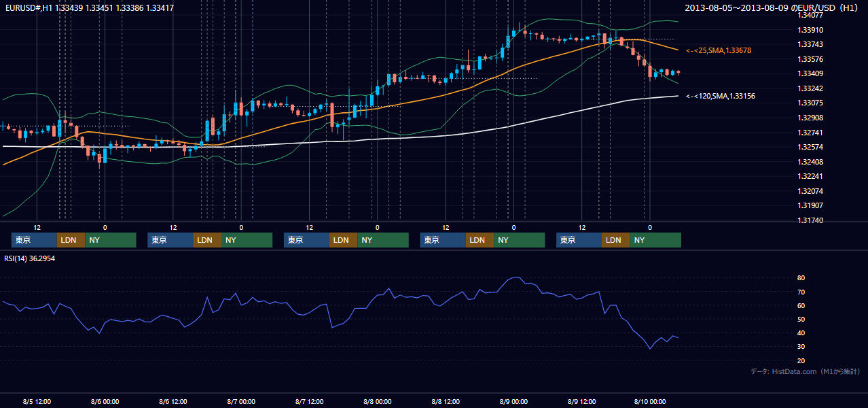The width and height of the screenshot is (868, 408).
Task: Click the LDN session block for the 8/9 day
Action: click(x=615, y=240)
